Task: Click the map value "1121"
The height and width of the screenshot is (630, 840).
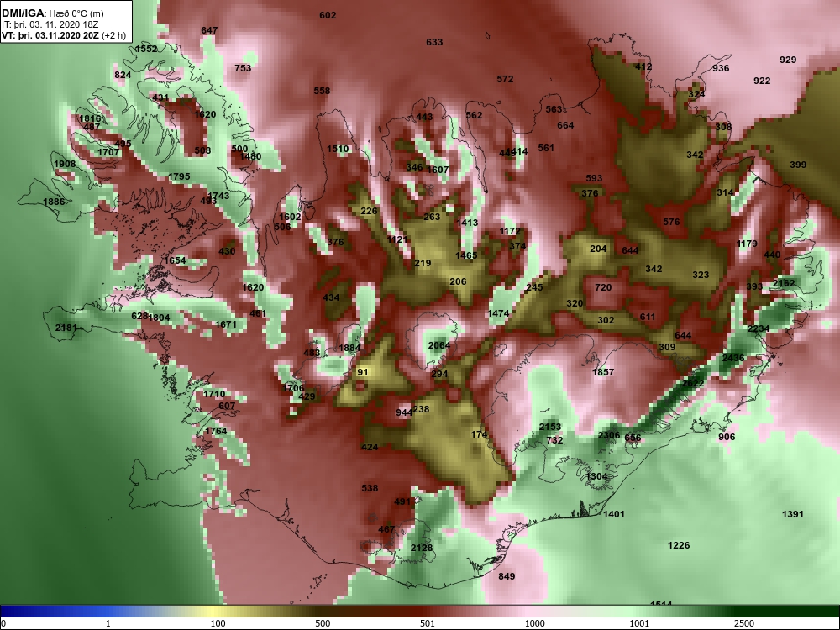Action: pyautogui.click(x=397, y=239)
